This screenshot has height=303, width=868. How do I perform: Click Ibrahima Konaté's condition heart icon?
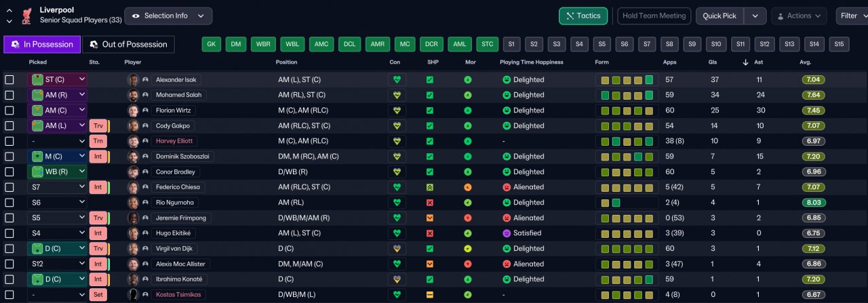(397, 279)
